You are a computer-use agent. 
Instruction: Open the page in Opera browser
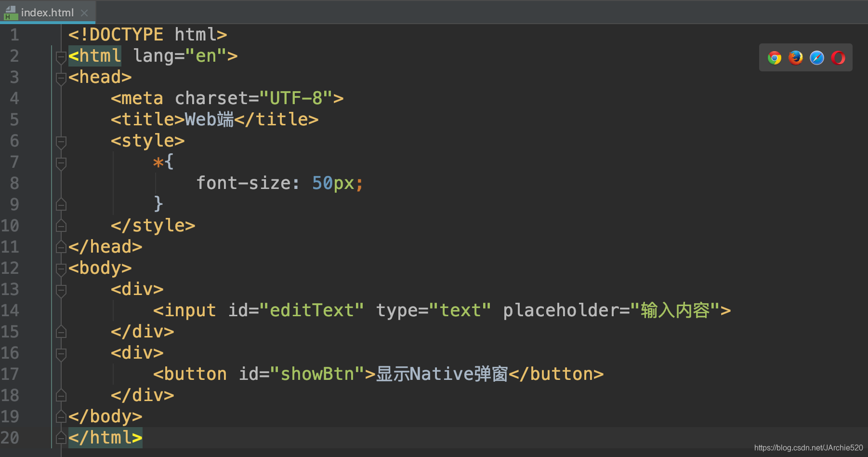[838, 58]
